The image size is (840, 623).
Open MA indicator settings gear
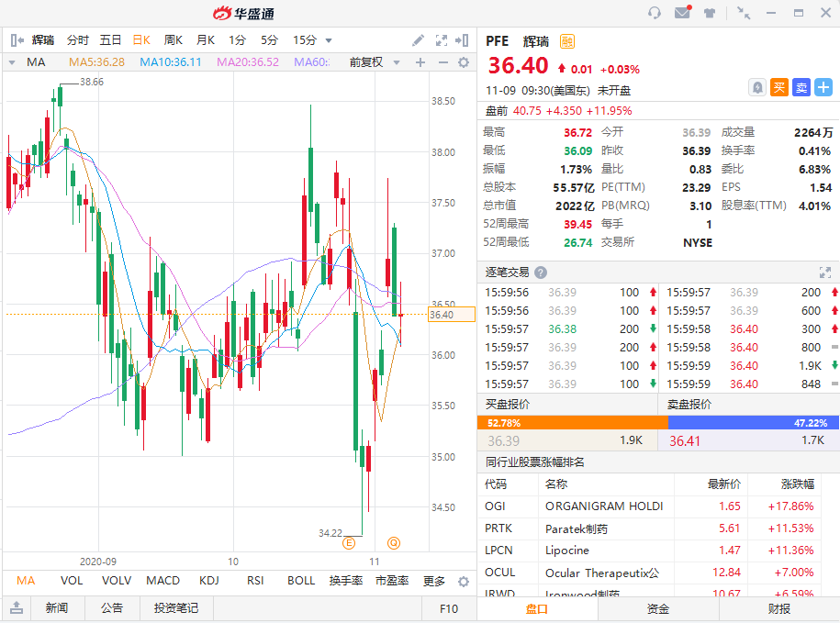464,62
